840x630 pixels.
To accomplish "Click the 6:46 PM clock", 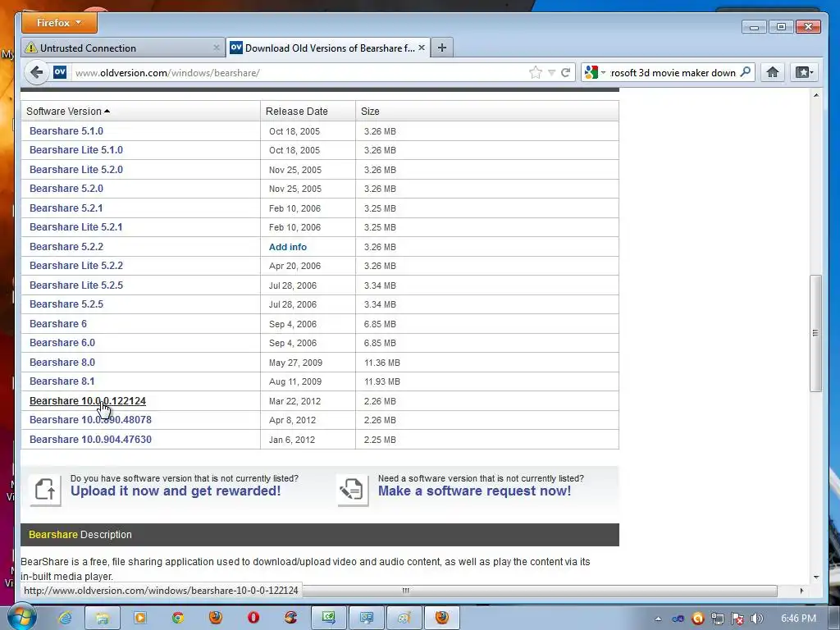I will (x=798, y=619).
